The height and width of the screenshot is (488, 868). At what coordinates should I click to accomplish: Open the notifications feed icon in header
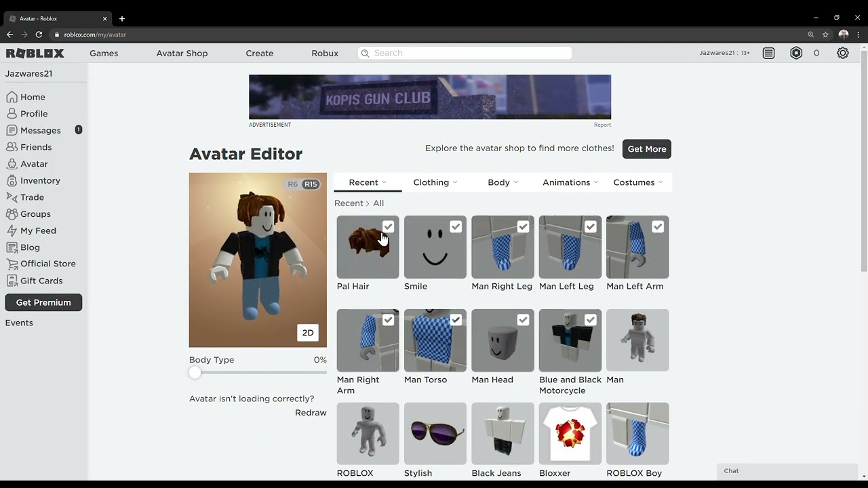click(768, 53)
